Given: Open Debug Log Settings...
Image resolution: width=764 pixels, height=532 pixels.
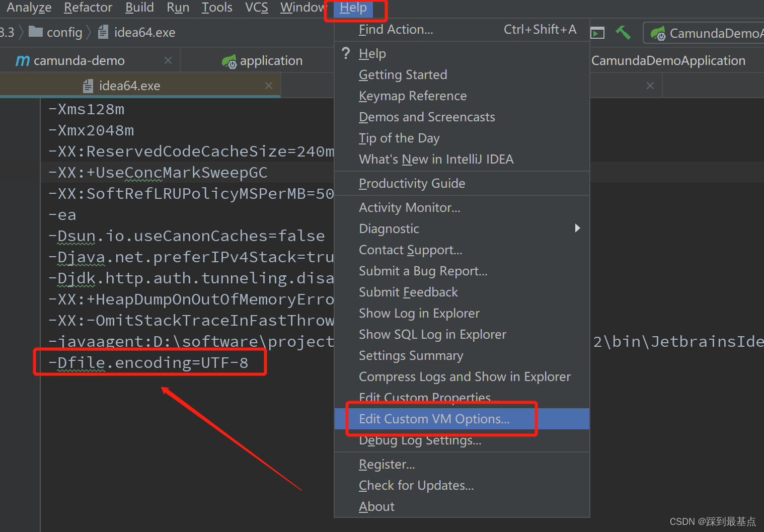Looking at the screenshot, I should pos(462,440).
